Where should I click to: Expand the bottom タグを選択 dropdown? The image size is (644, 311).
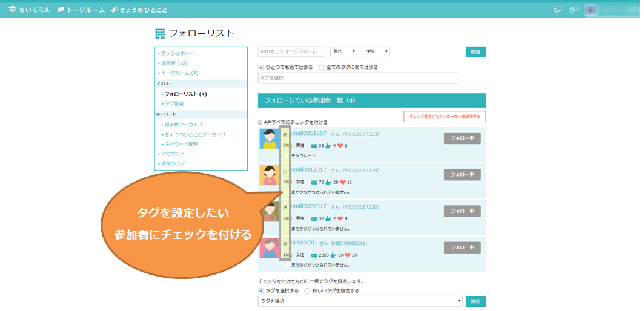[x=360, y=301]
